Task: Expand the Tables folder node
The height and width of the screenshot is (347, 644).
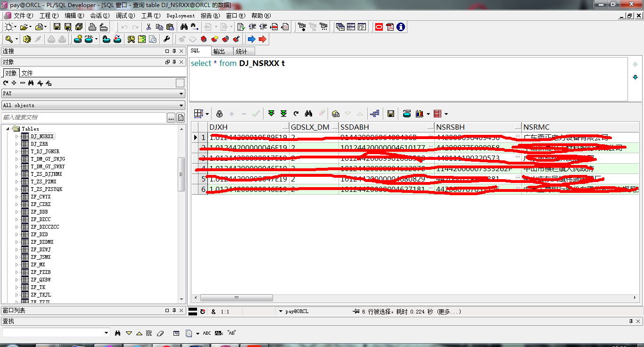Action: coord(8,129)
